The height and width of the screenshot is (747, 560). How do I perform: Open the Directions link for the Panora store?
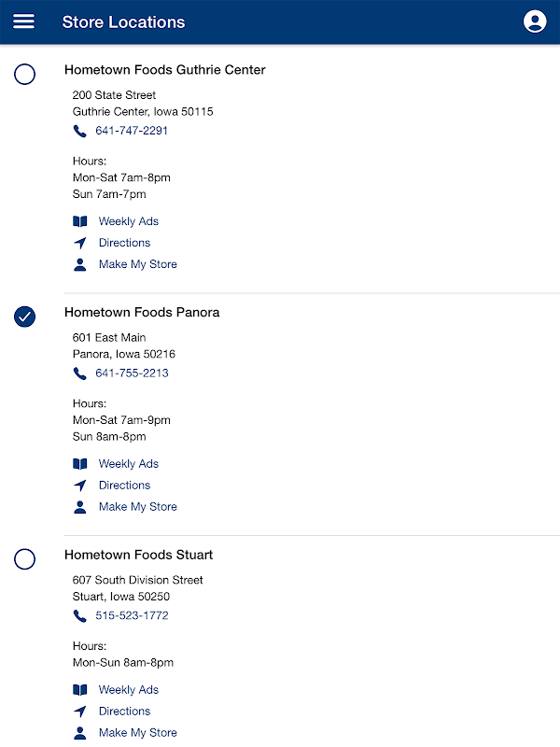click(124, 486)
